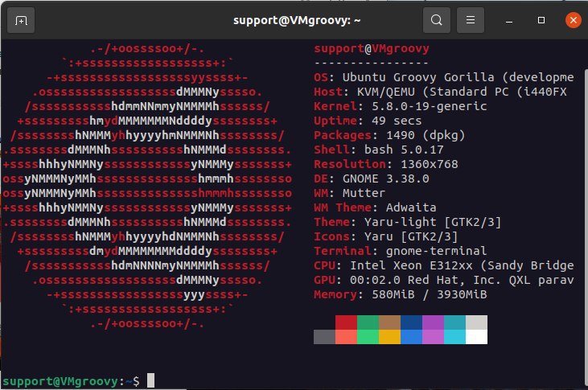
Task: Click the CPU: Intel Xeon line
Action: 444,265
